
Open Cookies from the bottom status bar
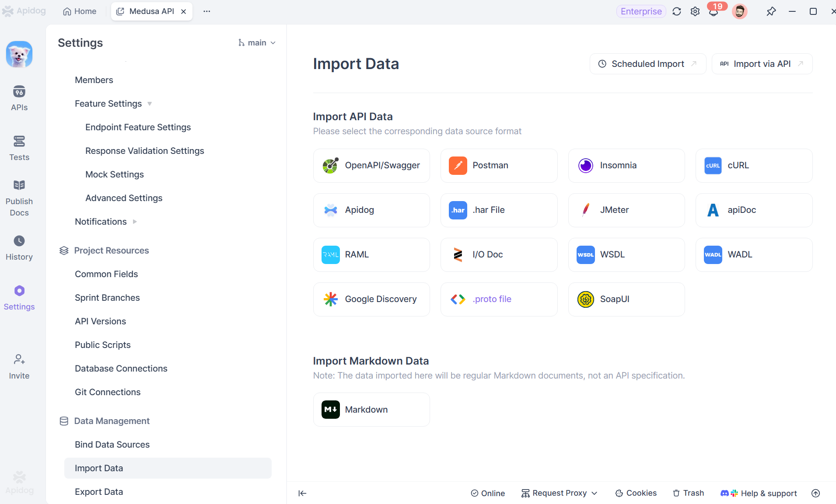(x=636, y=493)
